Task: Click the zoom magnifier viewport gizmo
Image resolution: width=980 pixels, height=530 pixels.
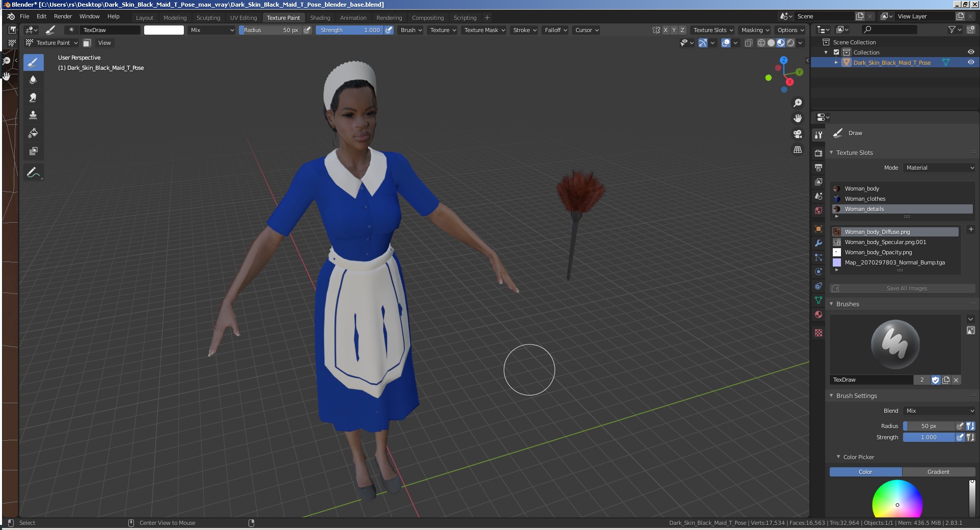Action: 798,103
